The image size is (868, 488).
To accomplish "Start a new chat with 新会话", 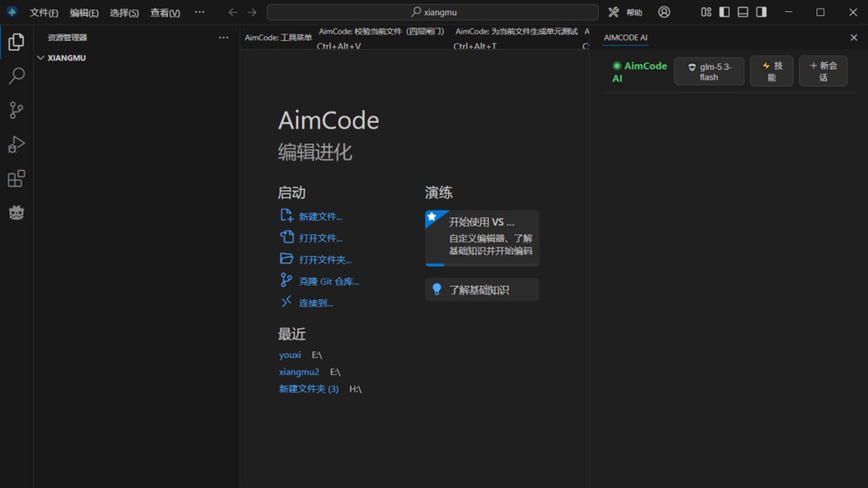I will point(823,71).
